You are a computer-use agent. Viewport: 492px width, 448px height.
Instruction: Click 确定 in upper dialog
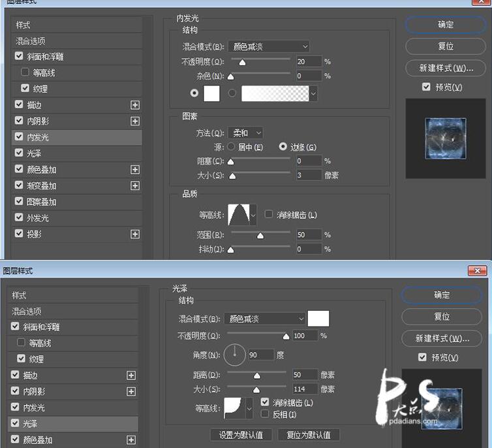click(x=446, y=25)
